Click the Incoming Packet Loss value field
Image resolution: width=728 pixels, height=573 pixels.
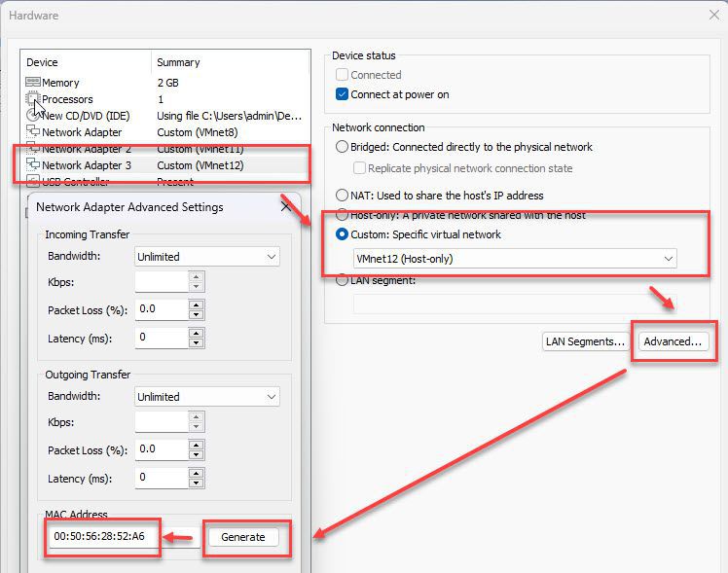tap(162, 309)
